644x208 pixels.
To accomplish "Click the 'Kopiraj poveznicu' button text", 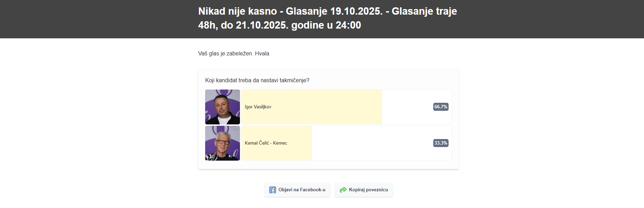I will click(x=368, y=190).
